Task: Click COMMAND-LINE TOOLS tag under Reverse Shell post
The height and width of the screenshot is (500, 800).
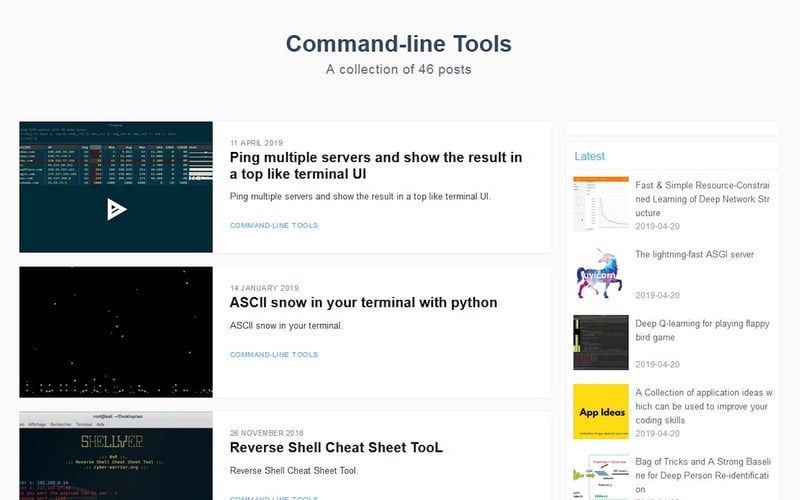Action: (274, 498)
